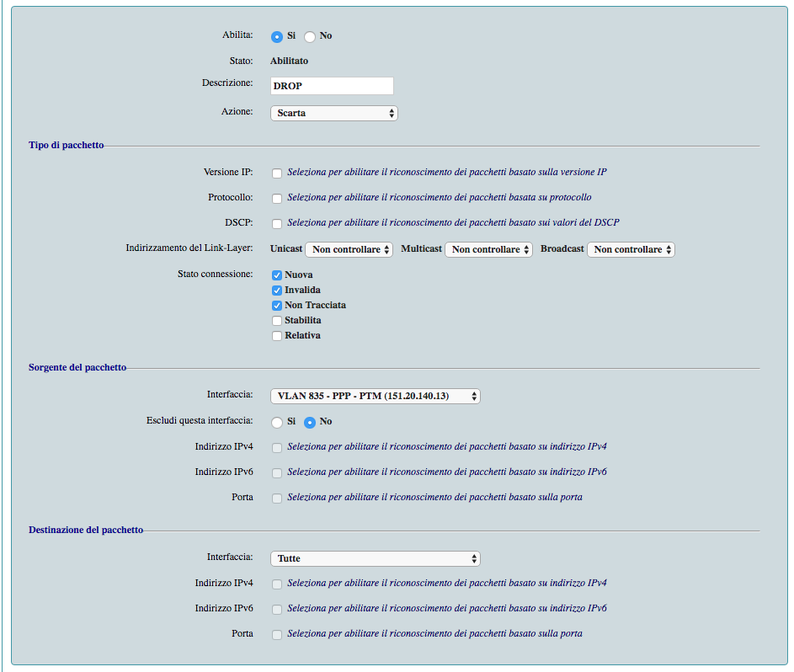This screenshot has width=794, height=672.
Task: Open source Interfaccia dropdown showing VLAN 835
Action: 376,396
